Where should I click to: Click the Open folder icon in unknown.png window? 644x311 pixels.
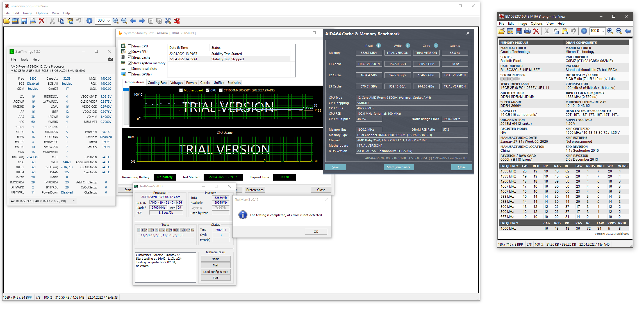7,21
